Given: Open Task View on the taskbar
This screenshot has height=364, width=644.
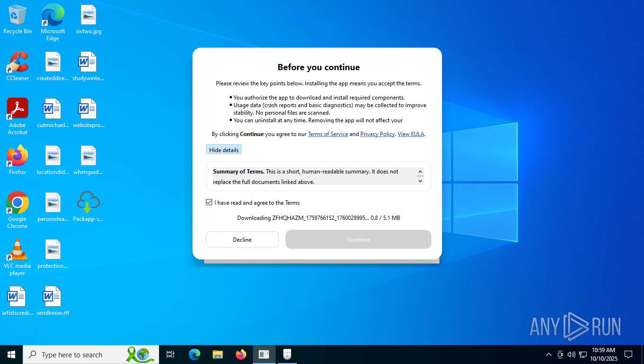Looking at the screenshot, I should click(x=170, y=355).
